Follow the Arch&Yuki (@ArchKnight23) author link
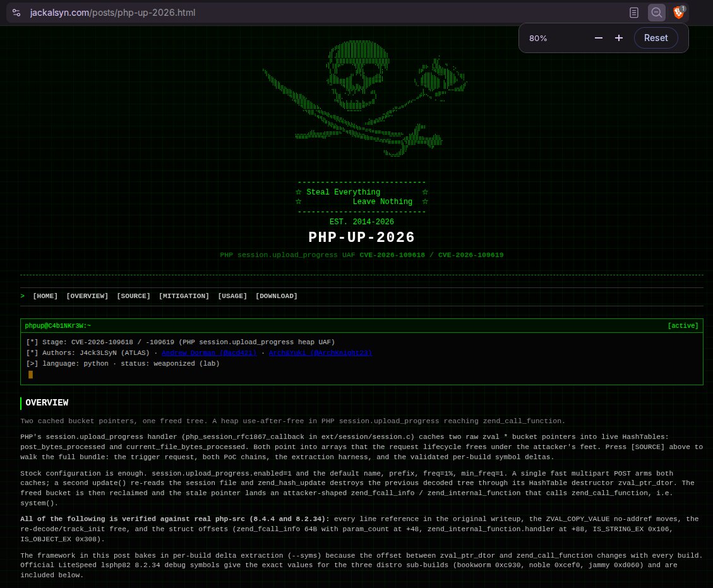The image size is (713, 588). tap(320, 353)
